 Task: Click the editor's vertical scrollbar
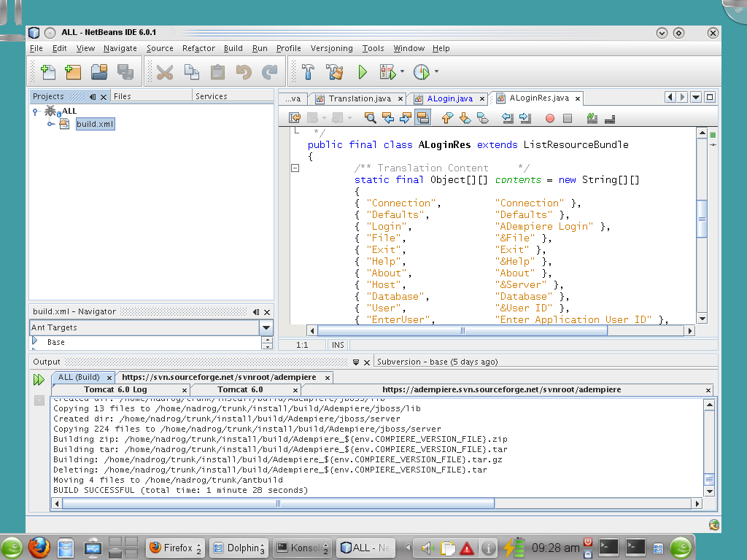pyautogui.click(x=701, y=219)
